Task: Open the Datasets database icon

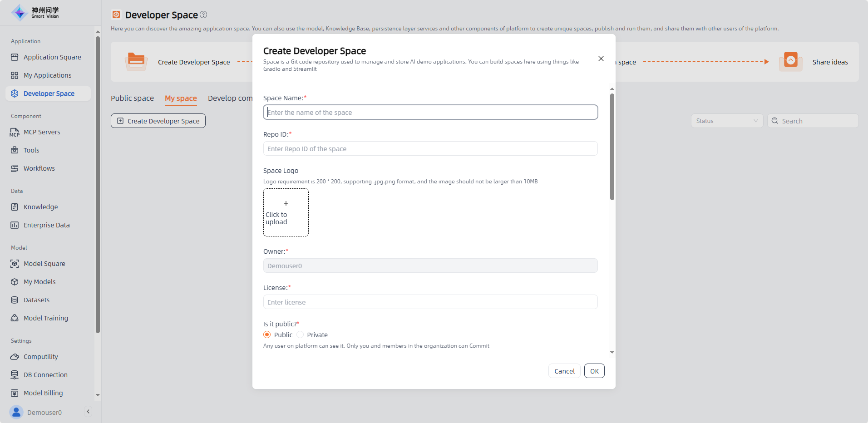Action: click(x=15, y=300)
